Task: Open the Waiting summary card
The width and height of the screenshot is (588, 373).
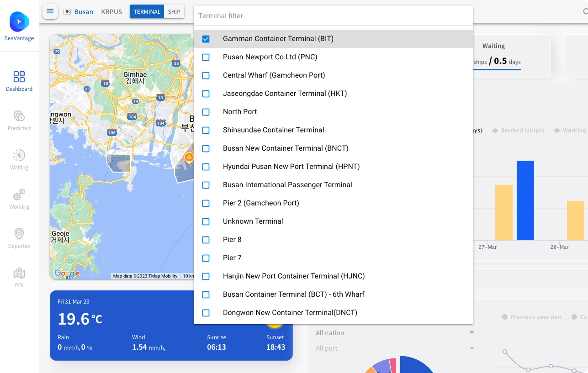Action: click(512, 56)
